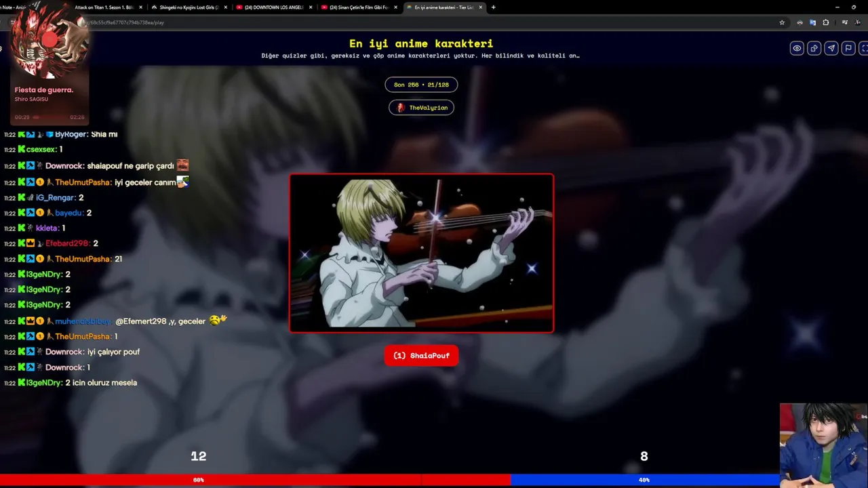Click the streamer webcam overlay
The height and width of the screenshot is (488, 868).
click(x=824, y=446)
